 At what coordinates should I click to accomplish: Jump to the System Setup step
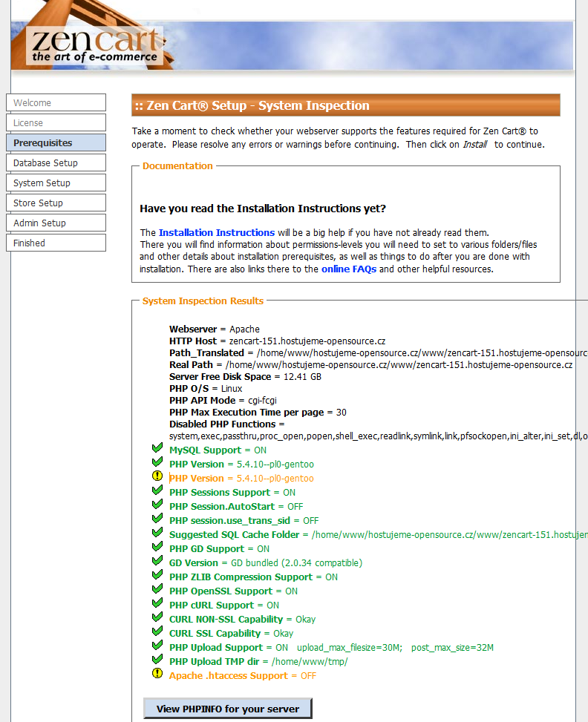[x=56, y=183]
